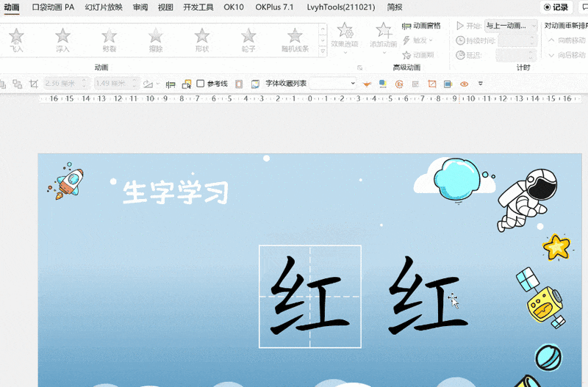Open the 动画窗格 animation pane
This screenshot has width=588, height=387.
coord(422,26)
